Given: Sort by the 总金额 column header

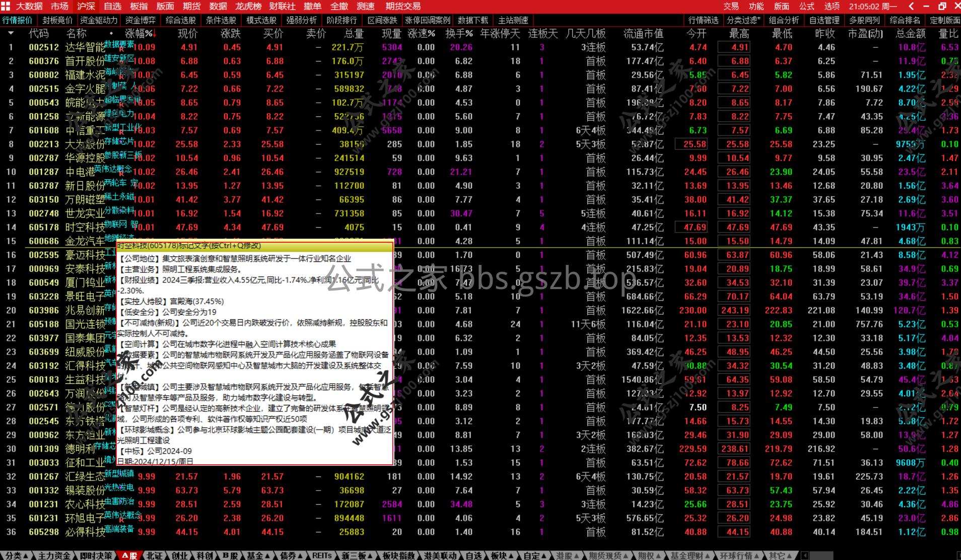Looking at the screenshot, I should pyautogui.click(x=911, y=34).
